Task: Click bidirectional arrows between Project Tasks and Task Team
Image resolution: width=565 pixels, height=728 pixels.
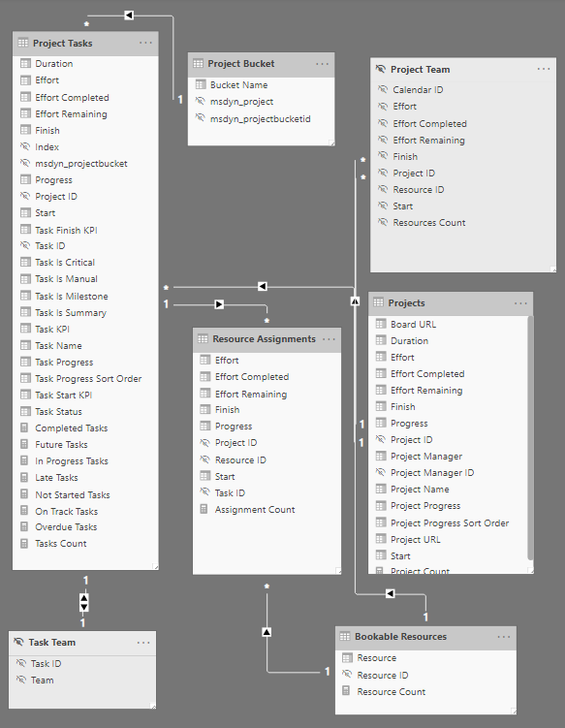Action: click(x=84, y=602)
